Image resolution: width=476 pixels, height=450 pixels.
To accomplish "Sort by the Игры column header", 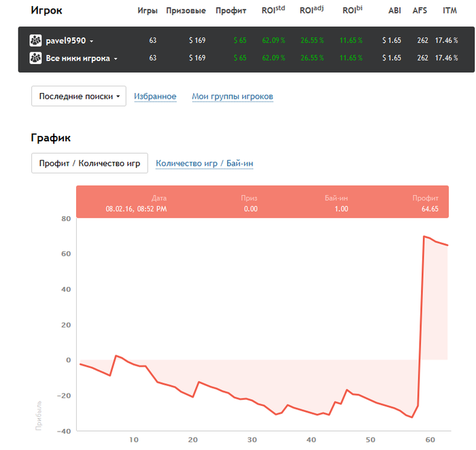I will point(148,11).
